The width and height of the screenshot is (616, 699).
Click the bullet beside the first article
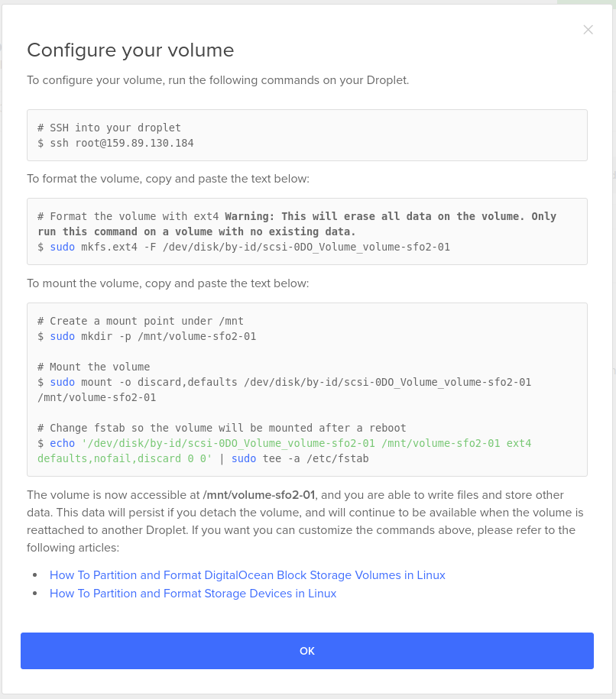[x=34, y=574]
